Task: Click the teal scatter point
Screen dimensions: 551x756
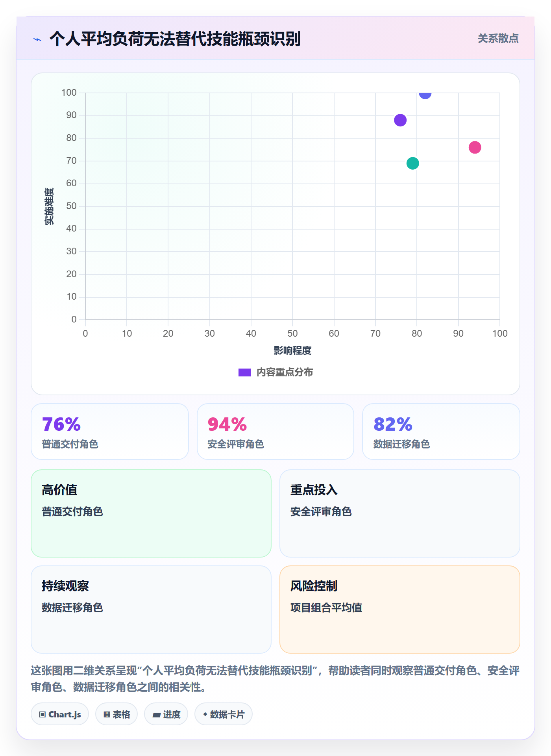Action: click(x=413, y=163)
